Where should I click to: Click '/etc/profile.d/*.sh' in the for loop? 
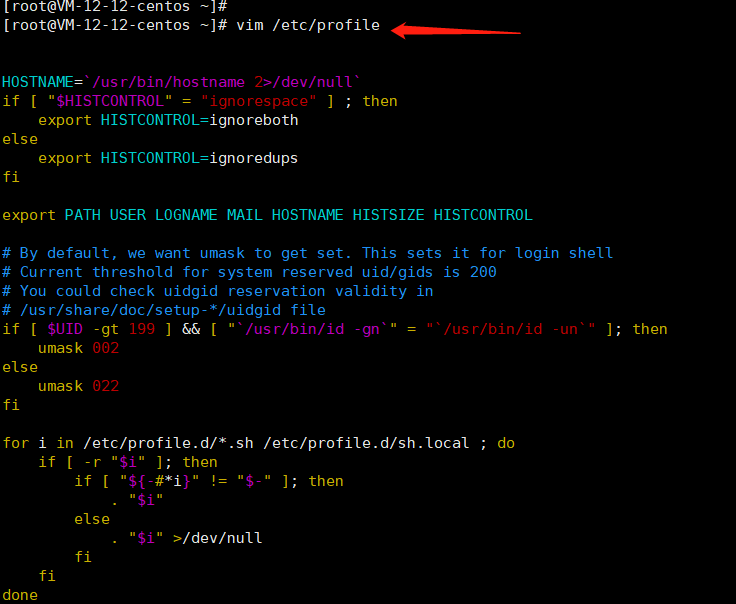tap(168, 443)
